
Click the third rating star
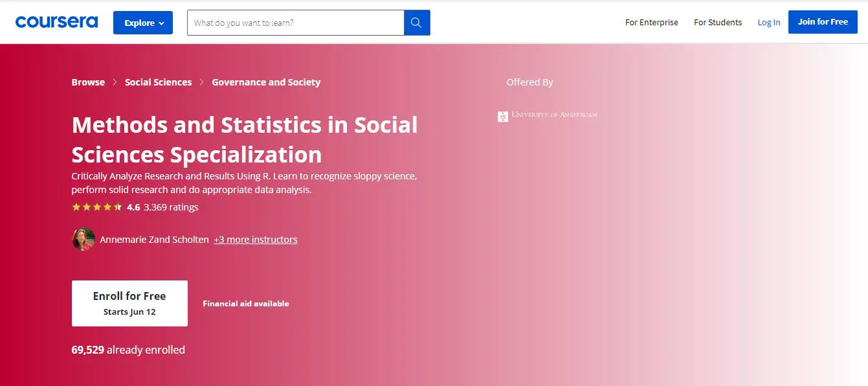96,207
